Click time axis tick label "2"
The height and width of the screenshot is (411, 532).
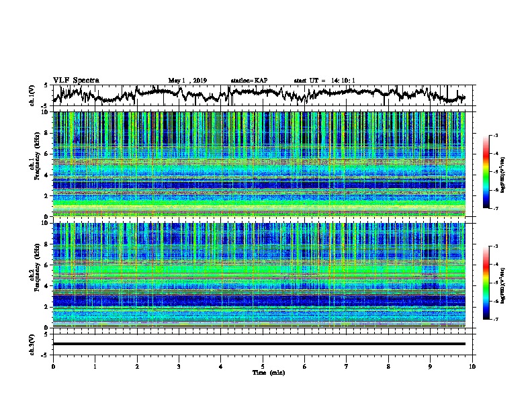tap(137, 367)
